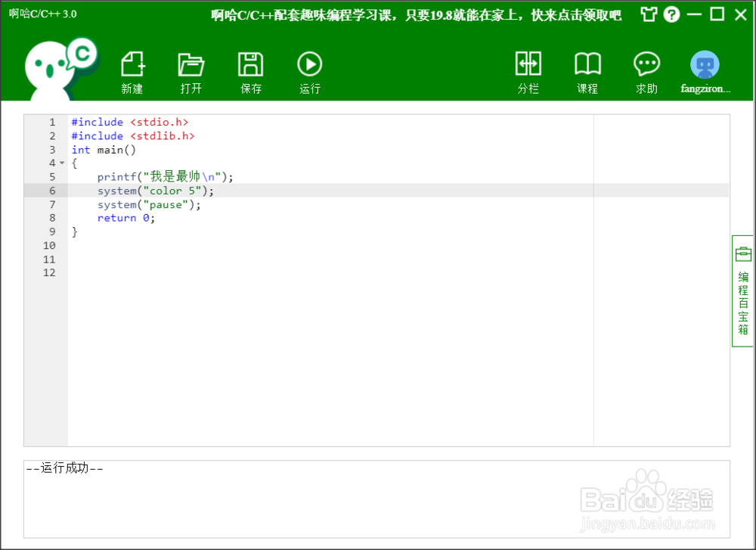This screenshot has width=756, height=550.
Task: Open the fangziron user avatar
Action: [705, 73]
